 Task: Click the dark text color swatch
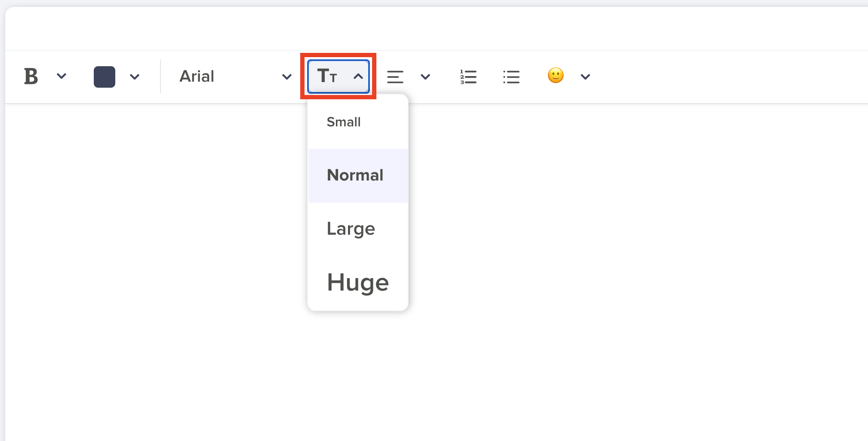[x=105, y=77]
